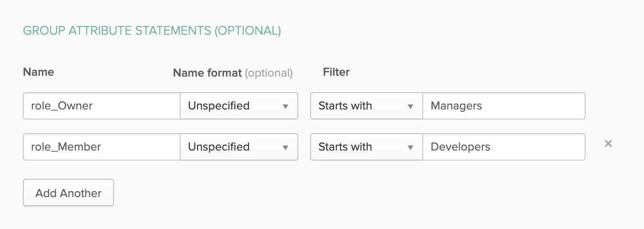Remove the role_Member attribute row
The image size is (644, 229).
[x=608, y=144]
